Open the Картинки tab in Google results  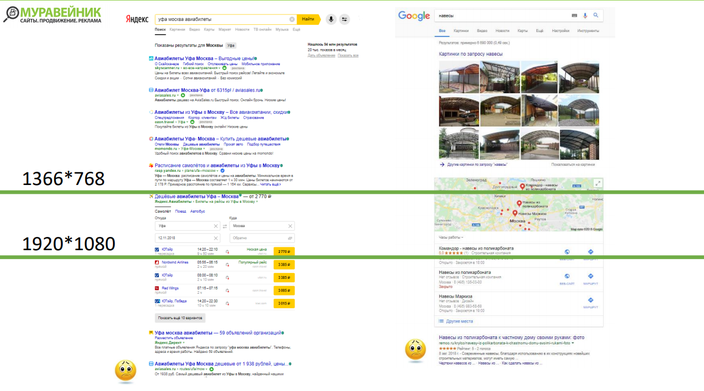pos(461,31)
